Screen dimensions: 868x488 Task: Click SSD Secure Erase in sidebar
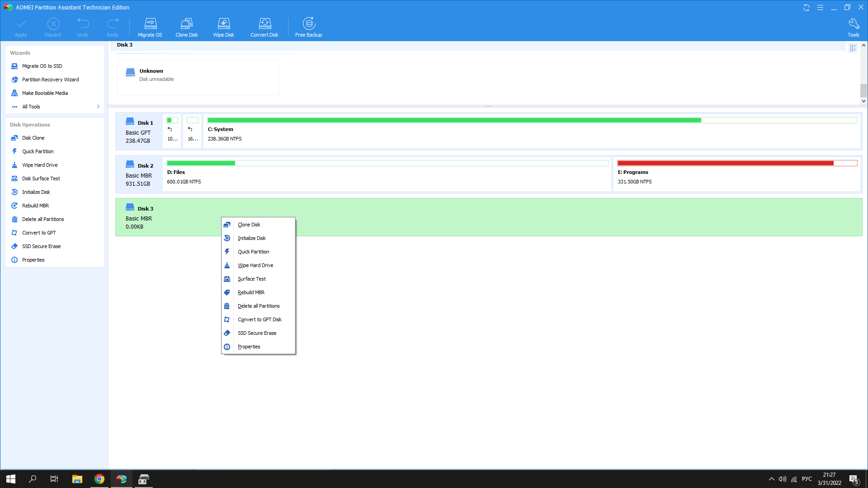(x=41, y=246)
